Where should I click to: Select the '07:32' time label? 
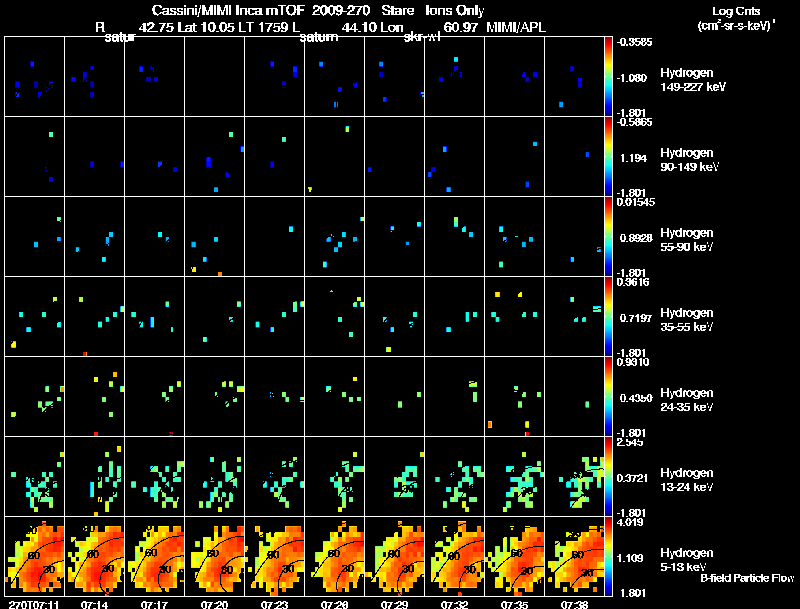coord(455,605)
